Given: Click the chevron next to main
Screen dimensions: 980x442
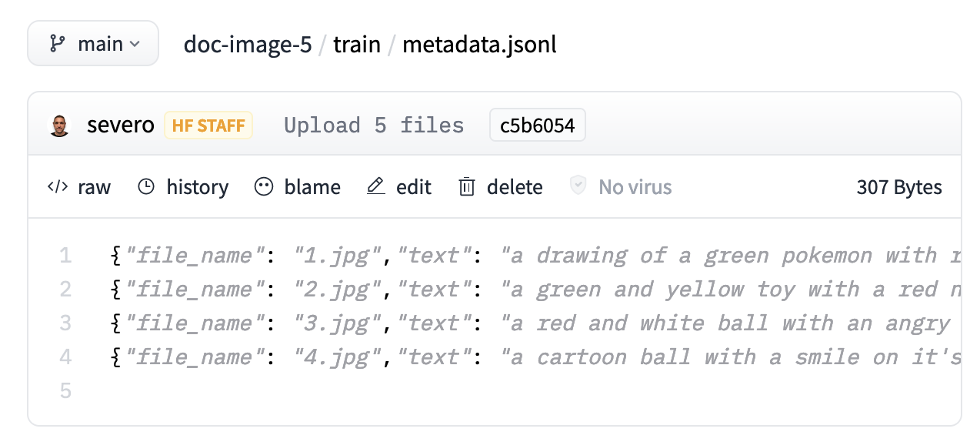Looking at the screenshot, I should pyautogui.click(x=135, y=45).
